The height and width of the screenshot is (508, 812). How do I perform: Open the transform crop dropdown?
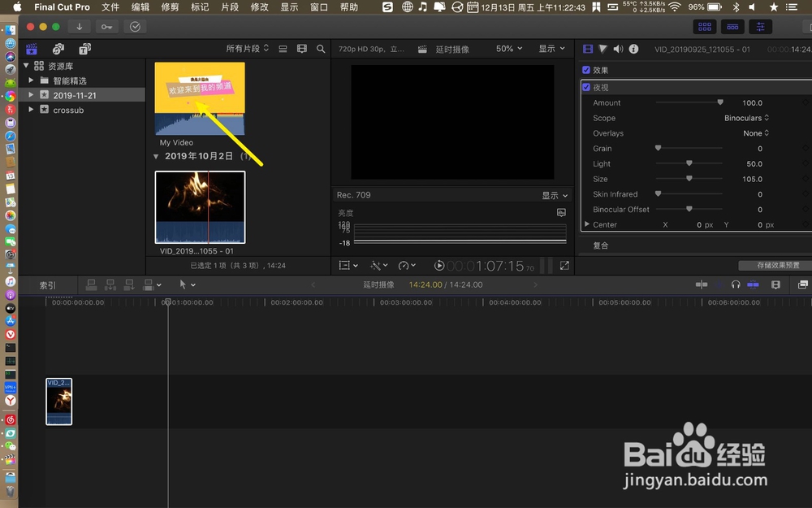[348, 266]
